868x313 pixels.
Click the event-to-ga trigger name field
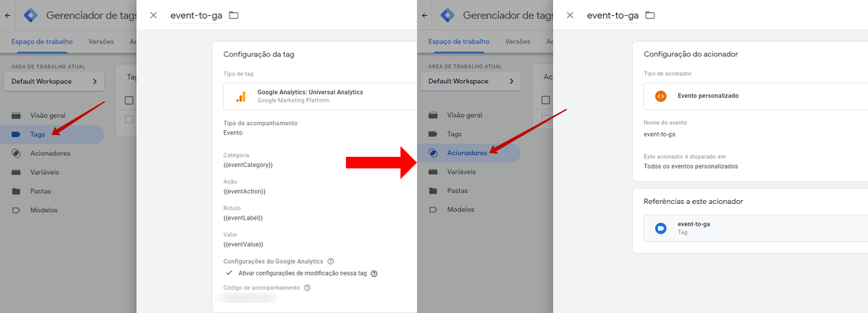pos(612,16)
